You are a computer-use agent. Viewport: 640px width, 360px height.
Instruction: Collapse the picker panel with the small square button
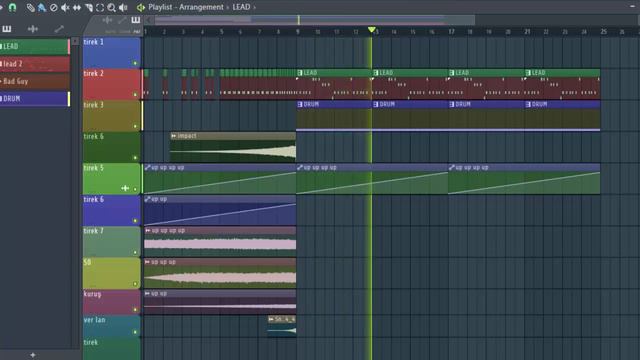75,41
